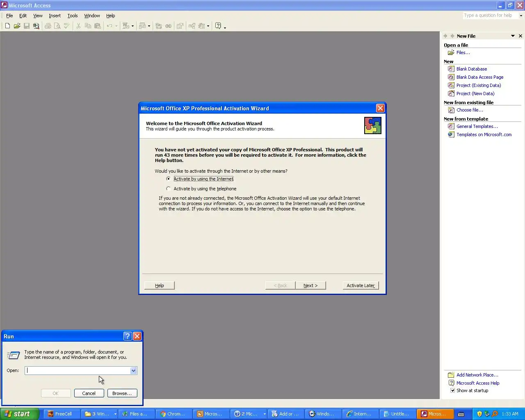Click the New database toolbar icon
The image size is (525, 420).
coord(7,26)
